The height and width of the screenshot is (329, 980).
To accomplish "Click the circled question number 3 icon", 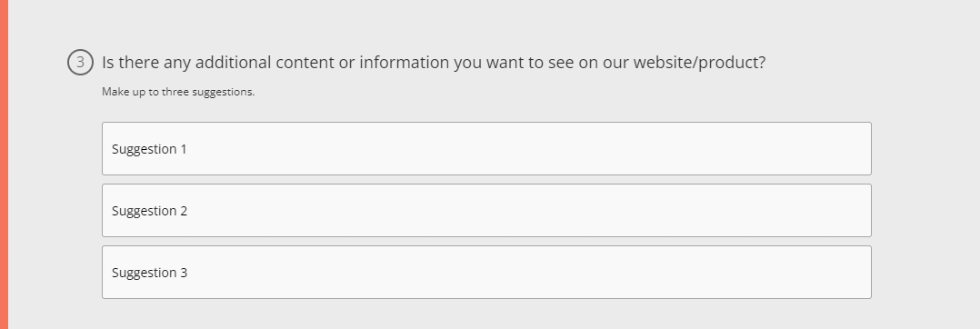I will (x=80, y=63).
